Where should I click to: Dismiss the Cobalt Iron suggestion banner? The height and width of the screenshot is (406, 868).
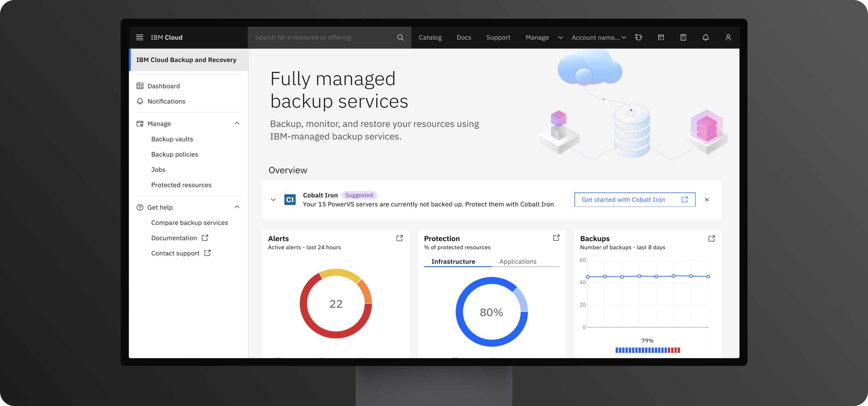707,200
